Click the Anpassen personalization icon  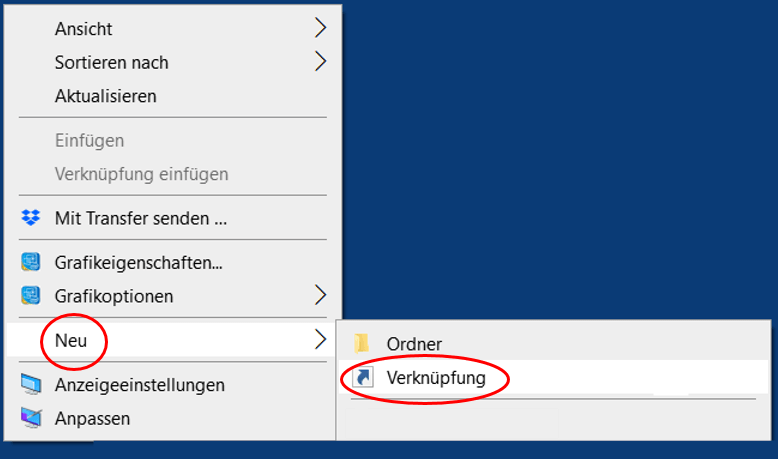point(31,418)
